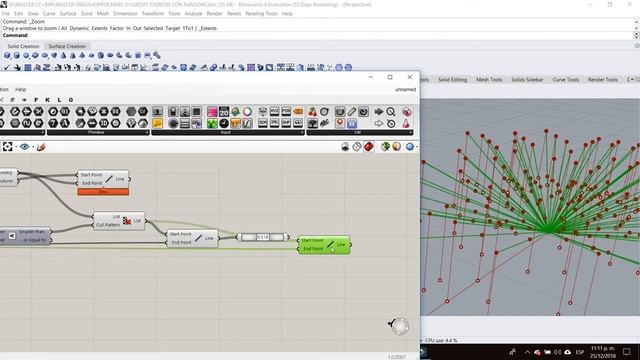The image size is (640, 360).
Task: Open the taskbar clock and date
Action: click(x=603, y=352)
